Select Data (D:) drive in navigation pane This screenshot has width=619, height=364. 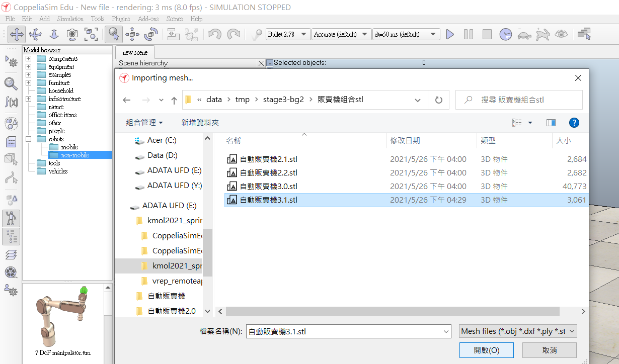pyautogui.click(x=162, y=155)
